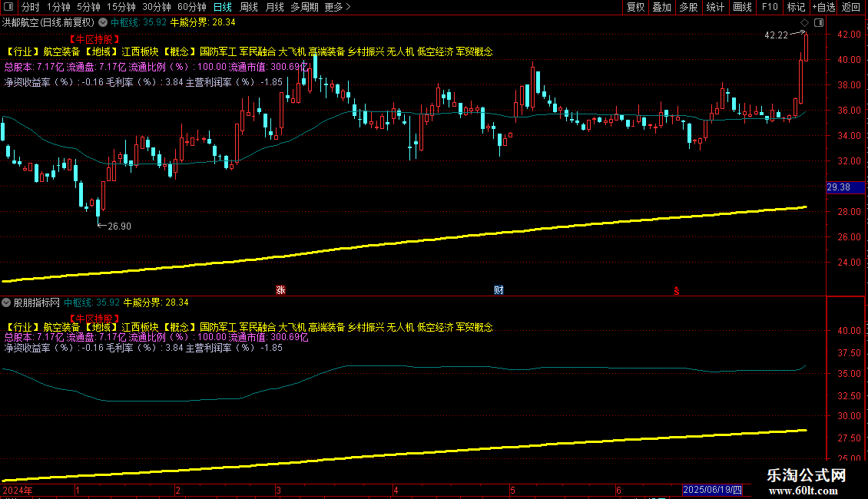
Task: Open the 多股 multi-stock view
Action: 688,7
